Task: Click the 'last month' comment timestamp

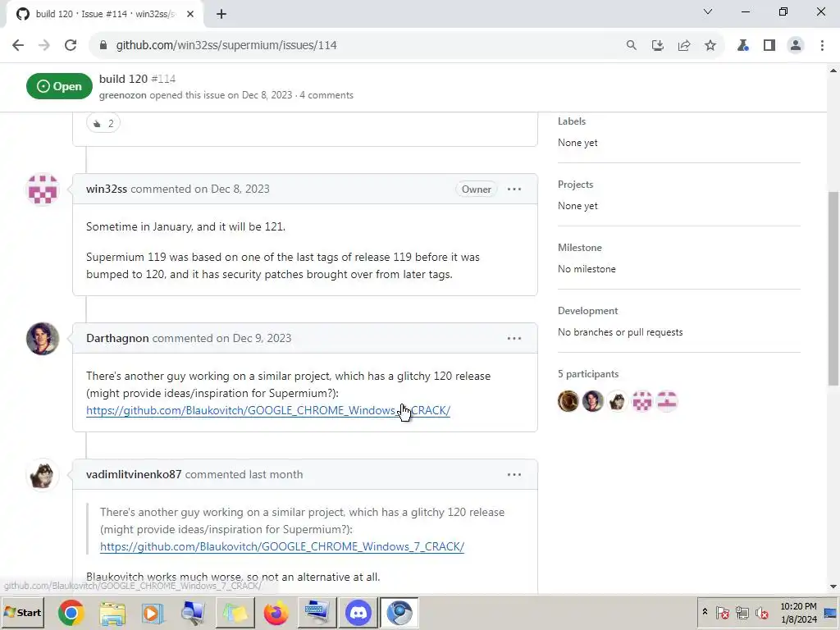Action: click(x=276, y=475)
